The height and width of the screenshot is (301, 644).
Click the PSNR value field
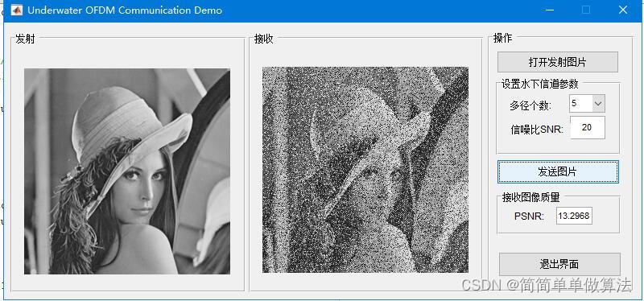[574, 216]
